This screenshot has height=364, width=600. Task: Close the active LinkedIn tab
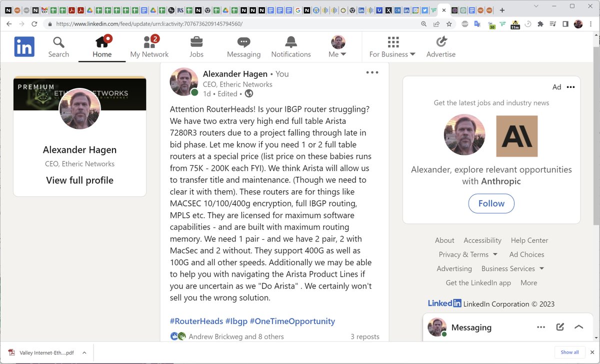[x=444, y=10]
